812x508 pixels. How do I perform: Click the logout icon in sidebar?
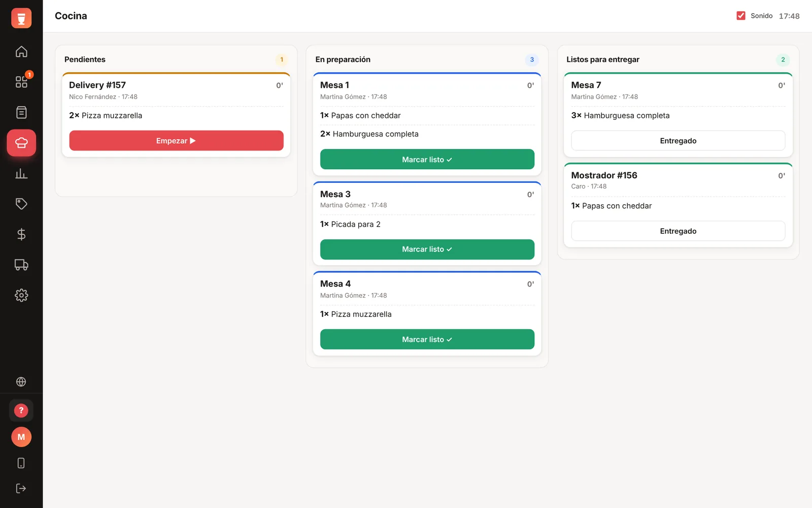click(21, 488)
